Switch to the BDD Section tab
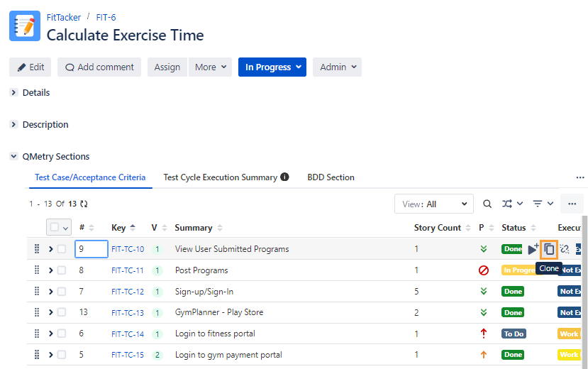Screen dimensions: 588x369 331,177
